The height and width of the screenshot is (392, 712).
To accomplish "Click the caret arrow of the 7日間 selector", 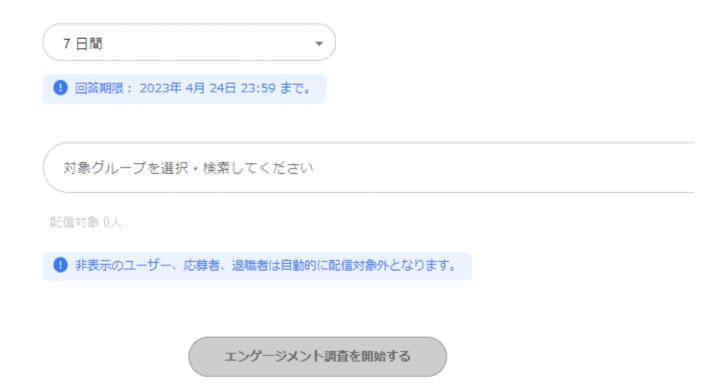I will click(319, 44).
